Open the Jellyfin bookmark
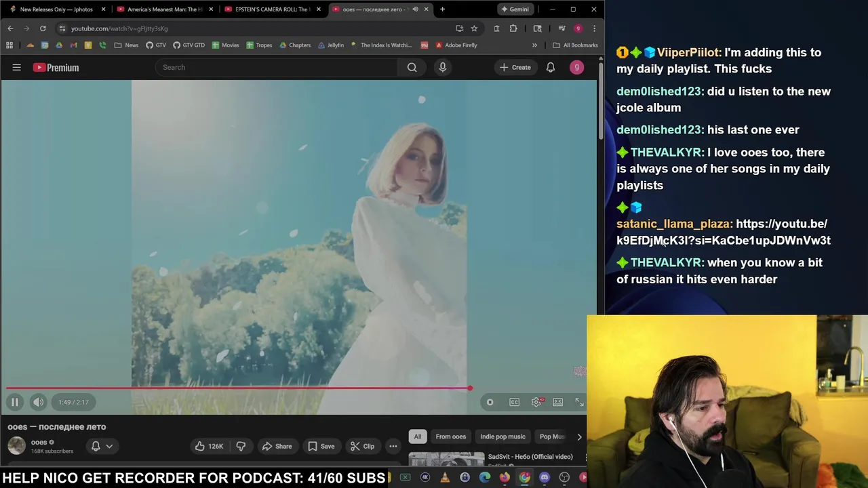 coord(330,45)
